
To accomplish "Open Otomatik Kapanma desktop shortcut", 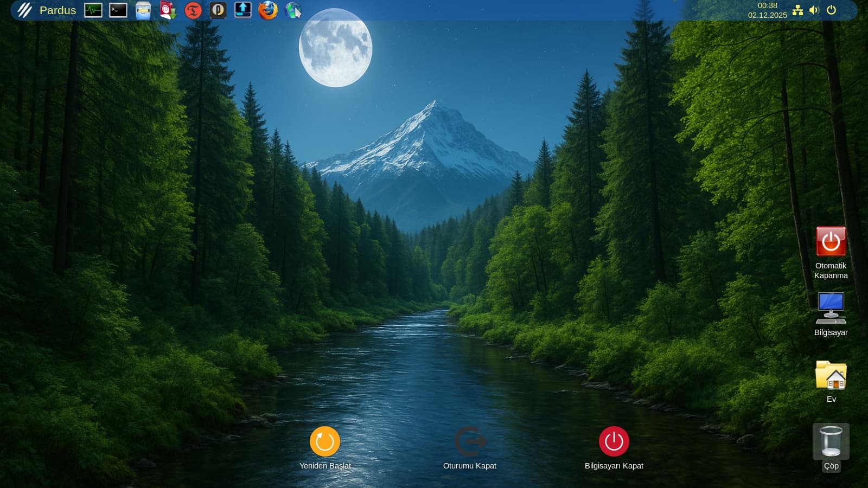I will tap(831, 242).
